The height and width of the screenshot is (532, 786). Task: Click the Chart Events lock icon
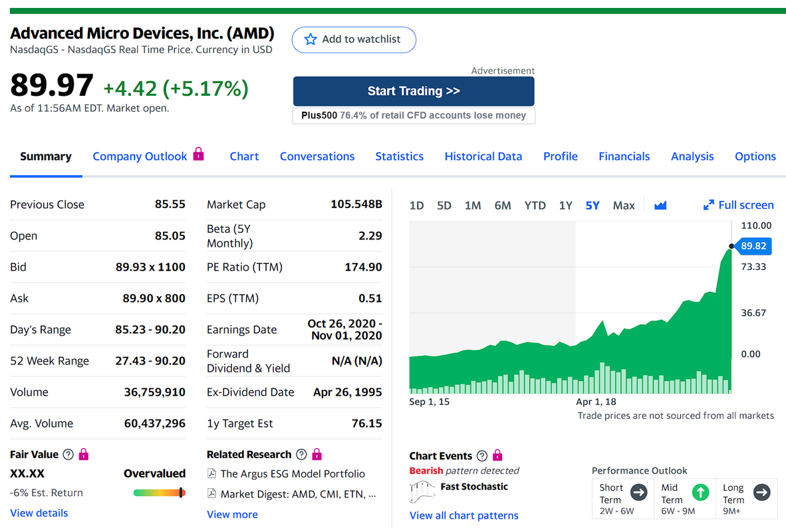click(x=497, y=455)
